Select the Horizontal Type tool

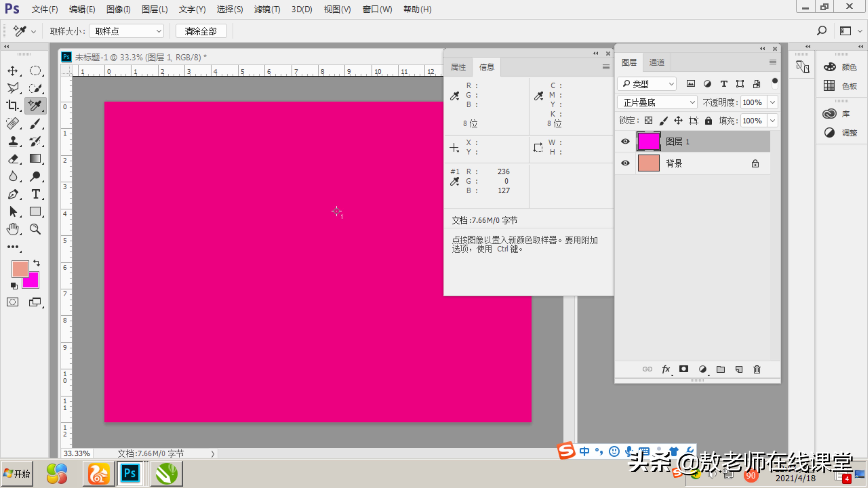(x=35, y=194)
